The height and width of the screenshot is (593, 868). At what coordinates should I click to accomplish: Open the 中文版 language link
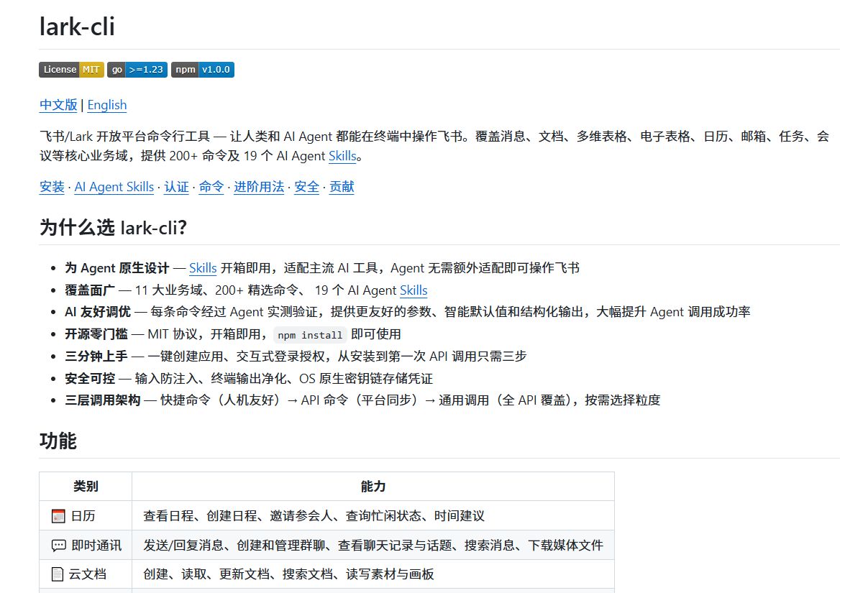coord(58,105)
